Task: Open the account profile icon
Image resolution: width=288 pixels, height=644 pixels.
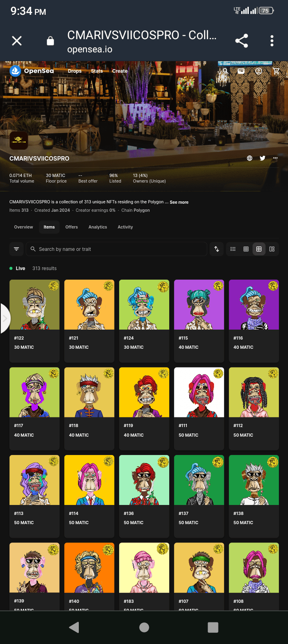Action: click(259, 71)
